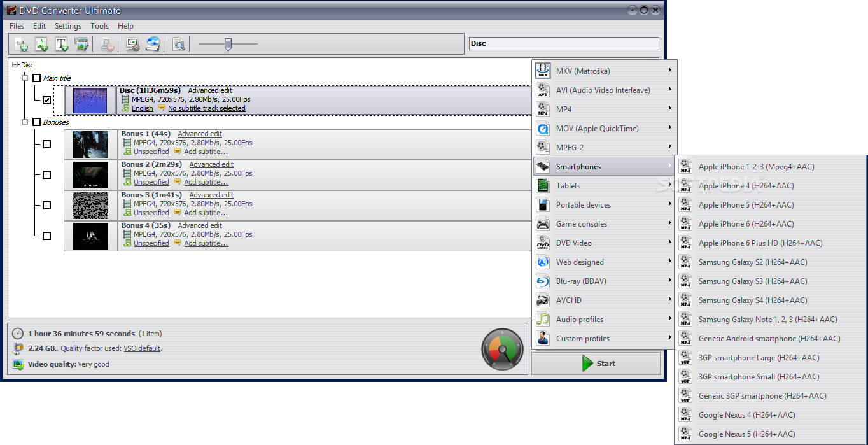Click the blue disc drive toolbar icon
The height and width of the screenshot is (445, 868).
tap(153, 44)
